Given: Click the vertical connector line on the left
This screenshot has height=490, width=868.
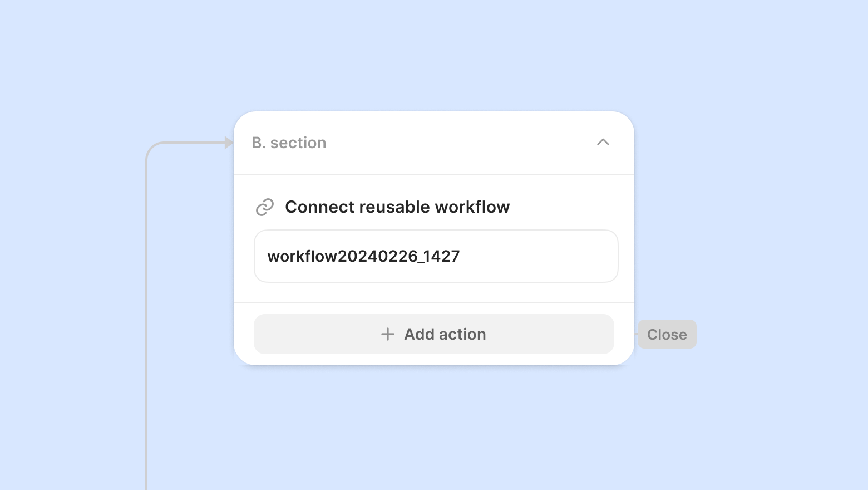Looking at the screenshot, I should coord(146,334).
